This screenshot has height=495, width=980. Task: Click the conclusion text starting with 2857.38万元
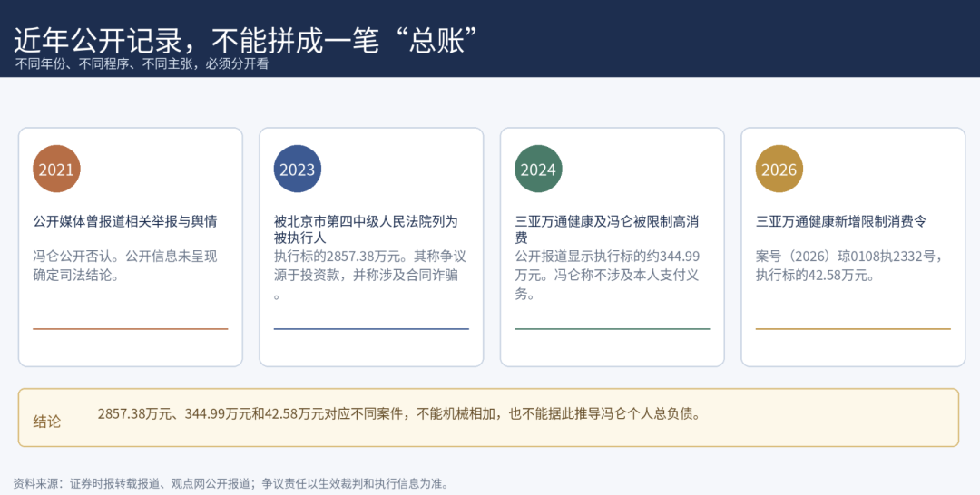[x=398, y=413]
